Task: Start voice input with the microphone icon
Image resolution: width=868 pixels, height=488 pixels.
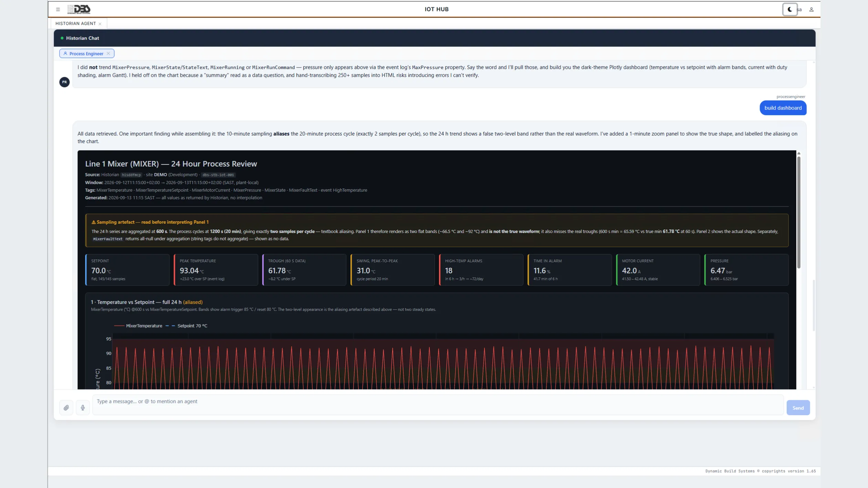Action: click(83, 407)
